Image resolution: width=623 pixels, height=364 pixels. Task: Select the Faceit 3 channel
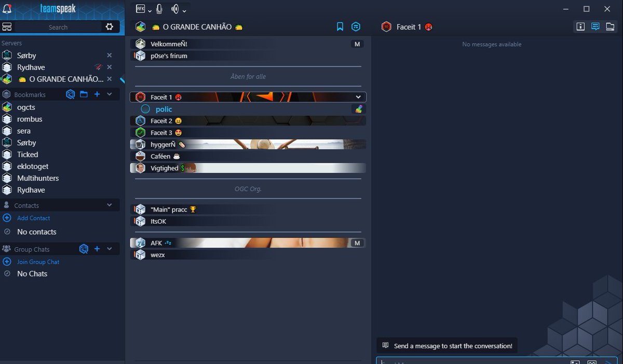pyautogui.click(x=248, y=133)
